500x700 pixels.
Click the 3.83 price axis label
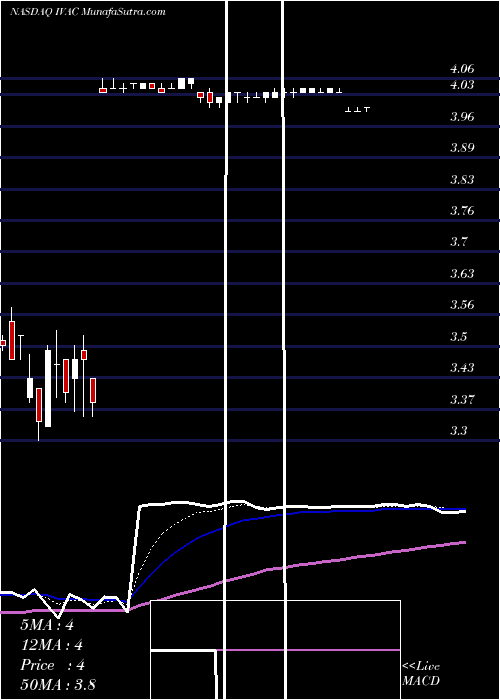[462, 179]
